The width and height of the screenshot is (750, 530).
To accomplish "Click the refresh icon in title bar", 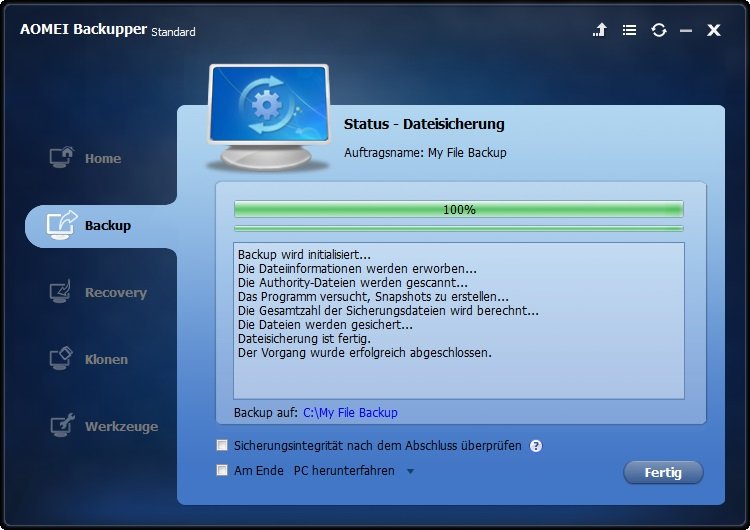I will [x=659, y=30].
